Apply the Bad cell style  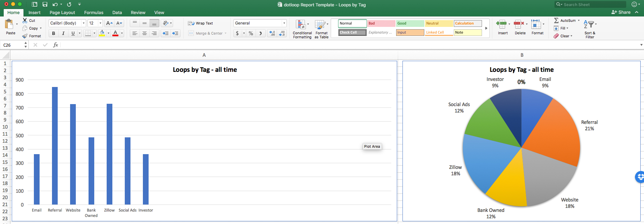tap(381, 23)
